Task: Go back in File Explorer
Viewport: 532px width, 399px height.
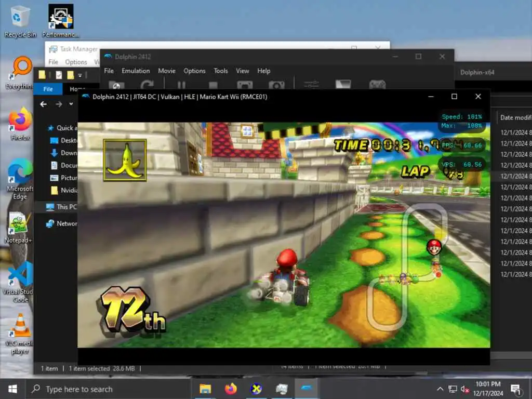Action: pyautogui.click(x=44, y=104)
